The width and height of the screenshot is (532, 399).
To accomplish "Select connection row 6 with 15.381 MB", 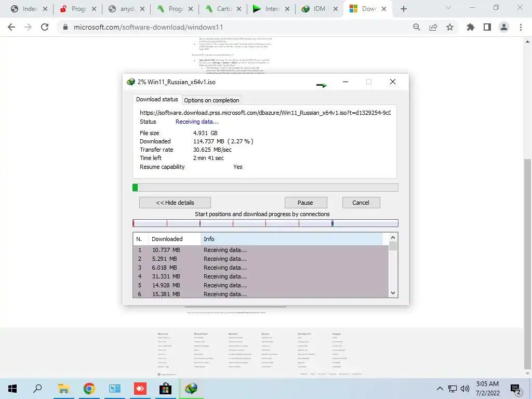I will tap(261, 294).
